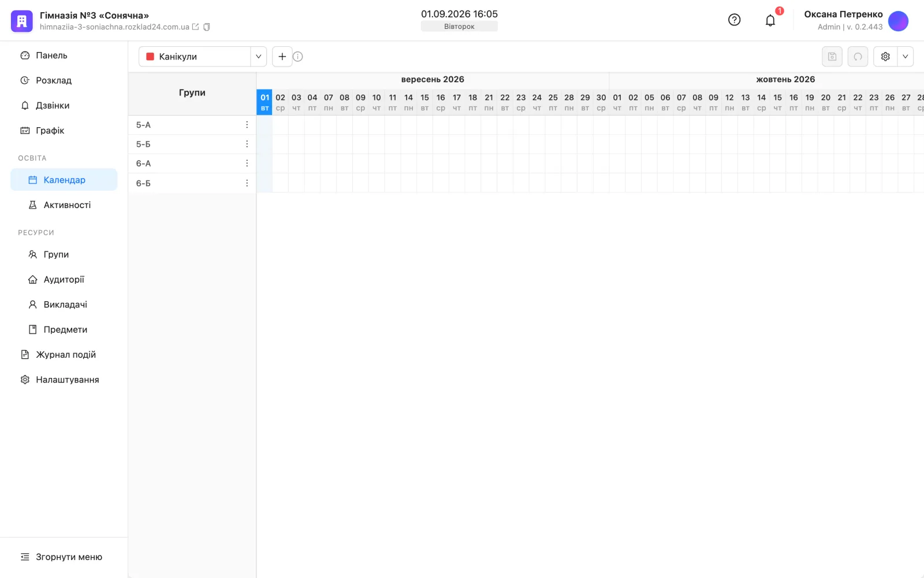Click the info icon beside the plus button
The width and height of the screenshot is (924, 578).
(x=298, y=57)
